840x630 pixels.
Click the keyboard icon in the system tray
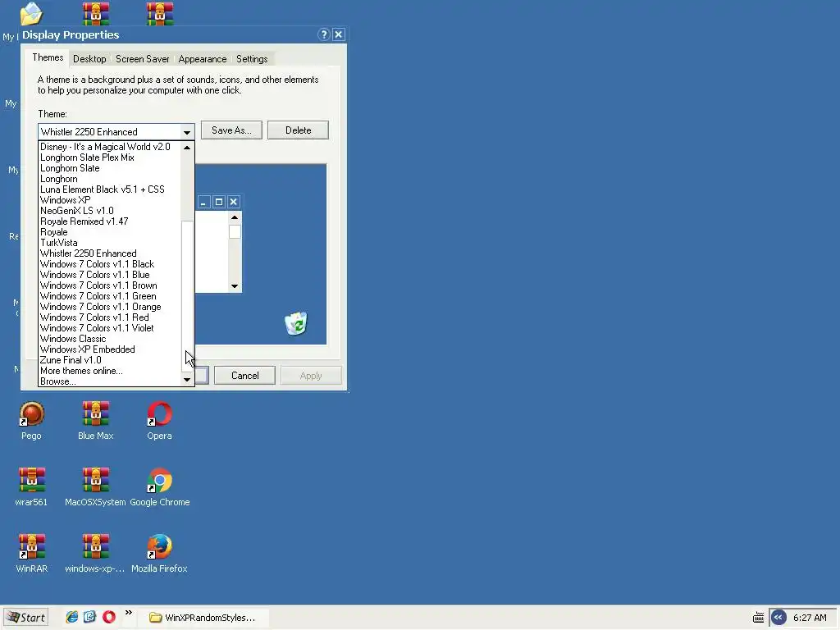[759, 618]
